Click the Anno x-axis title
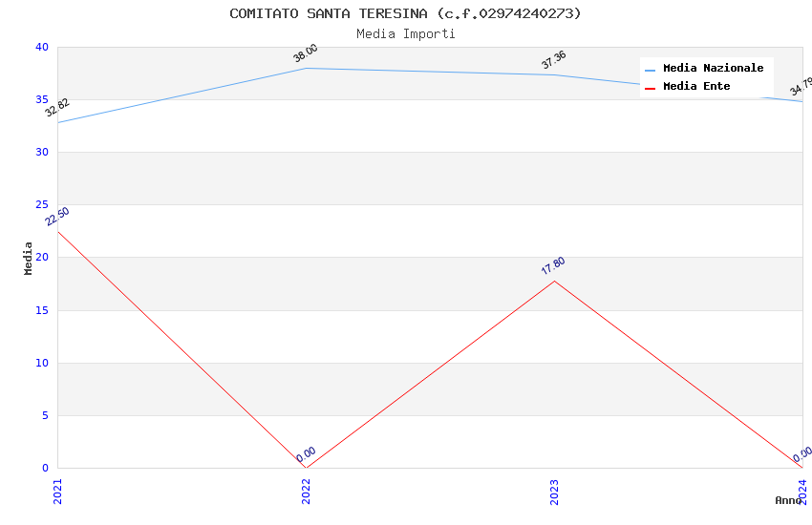 [788, 500]
